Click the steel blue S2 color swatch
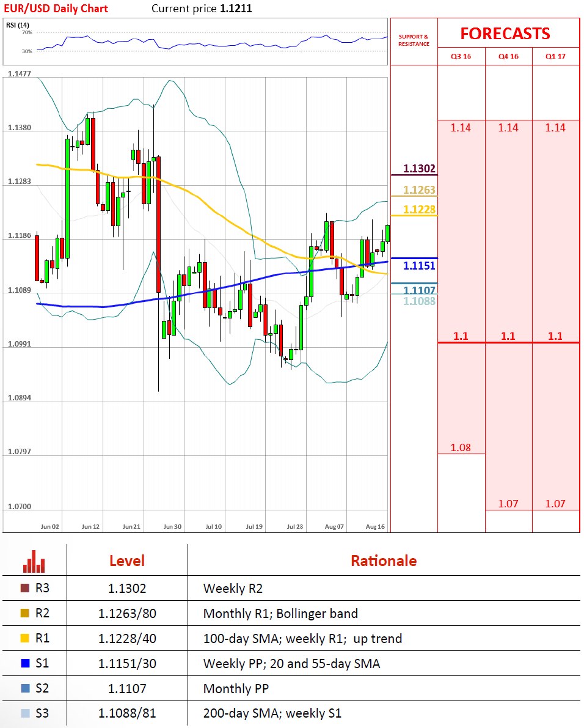Viewport: 584px width, 728px height. coord(25,688)
